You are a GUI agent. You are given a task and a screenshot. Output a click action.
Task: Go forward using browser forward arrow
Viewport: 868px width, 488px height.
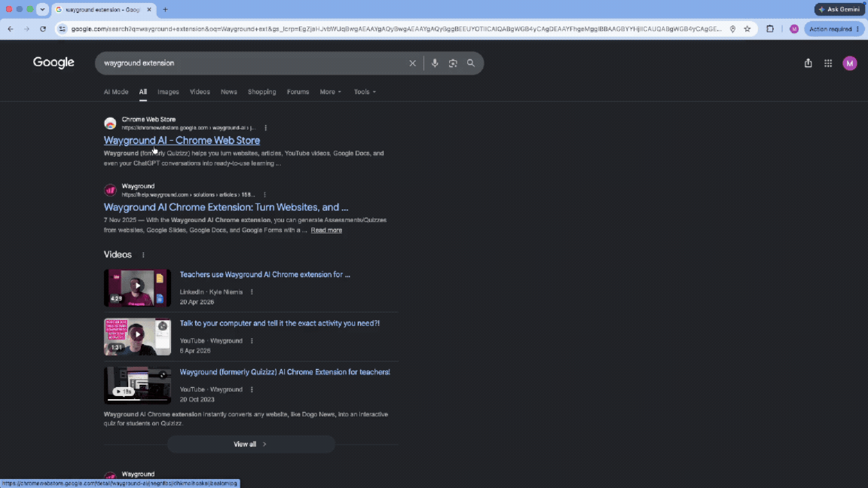26,29
